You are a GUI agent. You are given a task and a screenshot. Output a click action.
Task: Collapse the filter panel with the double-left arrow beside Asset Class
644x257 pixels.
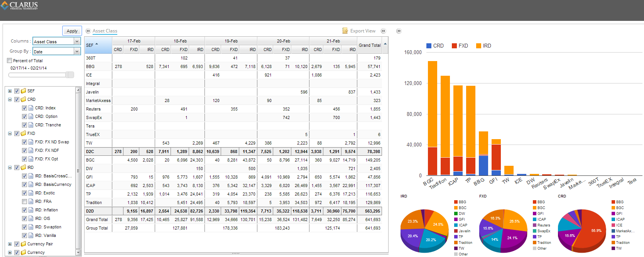(x=88, y=31)
